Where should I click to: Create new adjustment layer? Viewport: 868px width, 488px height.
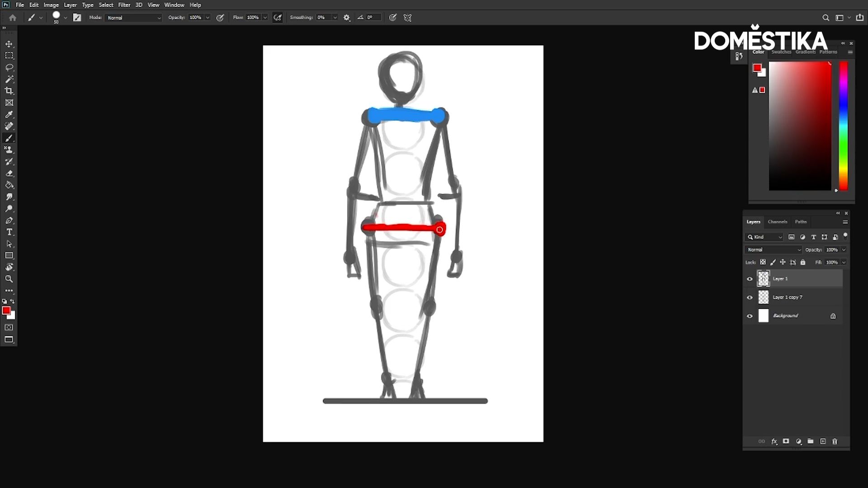[x=798, y=441]
